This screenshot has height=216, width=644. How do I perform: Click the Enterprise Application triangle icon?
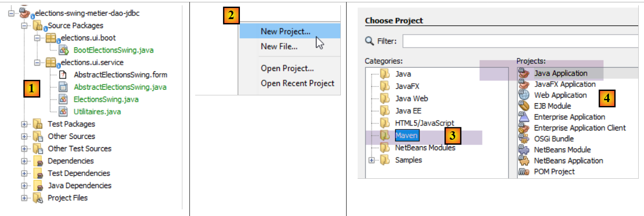tap(524, 117)
